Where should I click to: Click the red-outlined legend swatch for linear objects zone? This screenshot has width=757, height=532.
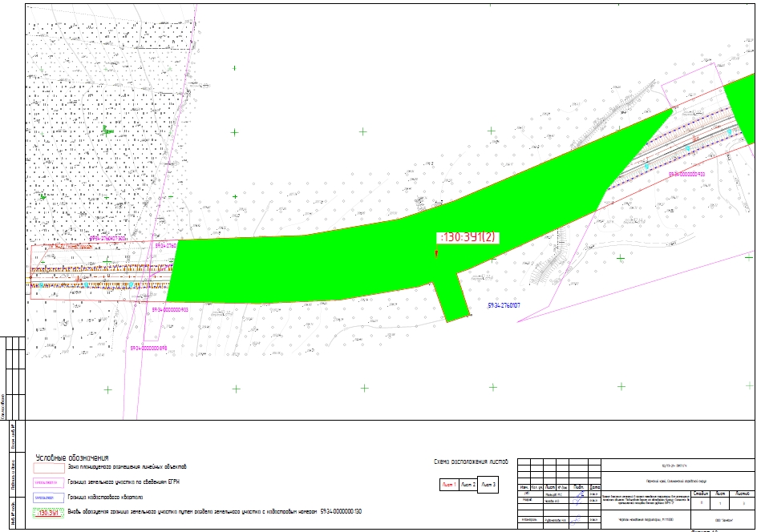[49, 468]
